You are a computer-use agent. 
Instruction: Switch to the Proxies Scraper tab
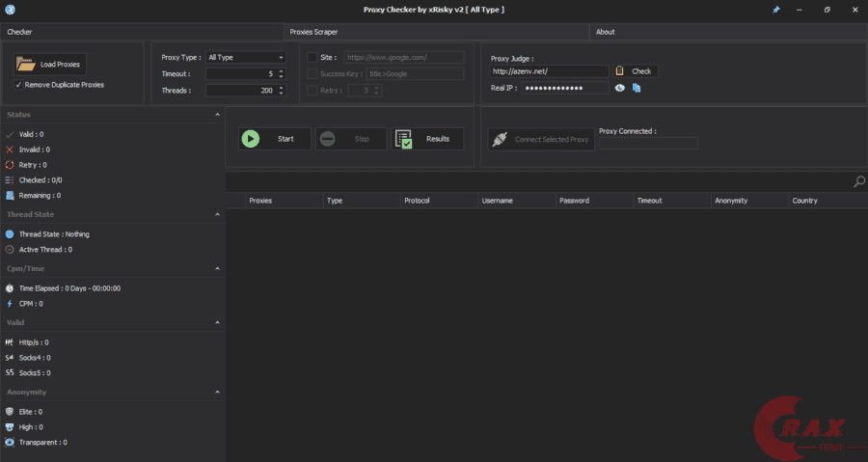(313, 32)
